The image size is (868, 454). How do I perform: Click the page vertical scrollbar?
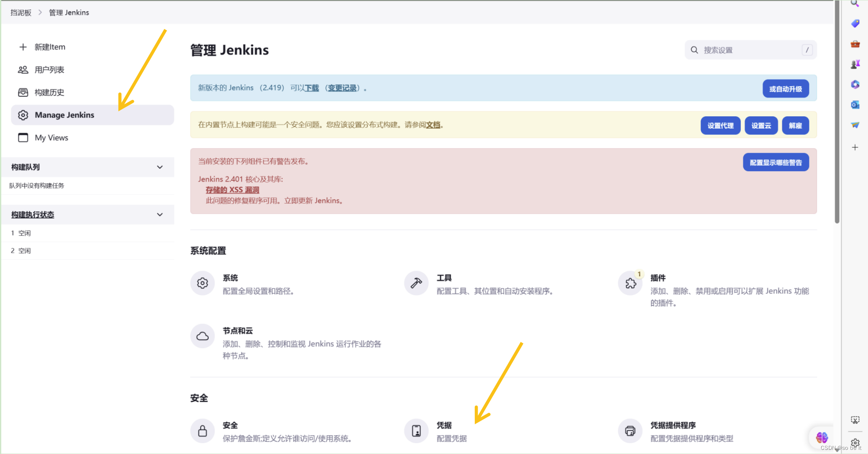[837, 113]
